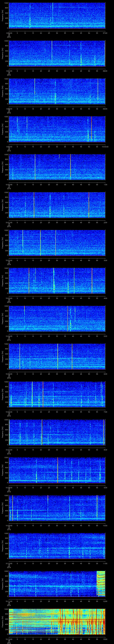Click the spectrogram panel starting at 10:06:00
The width and height of the screenshot is (114, 644).
coord(57,394)
